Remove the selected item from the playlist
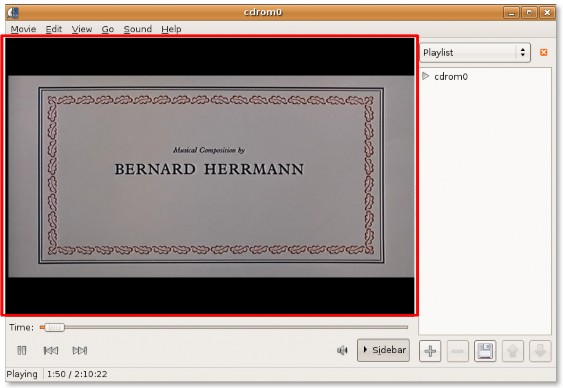 coord(457,351)
